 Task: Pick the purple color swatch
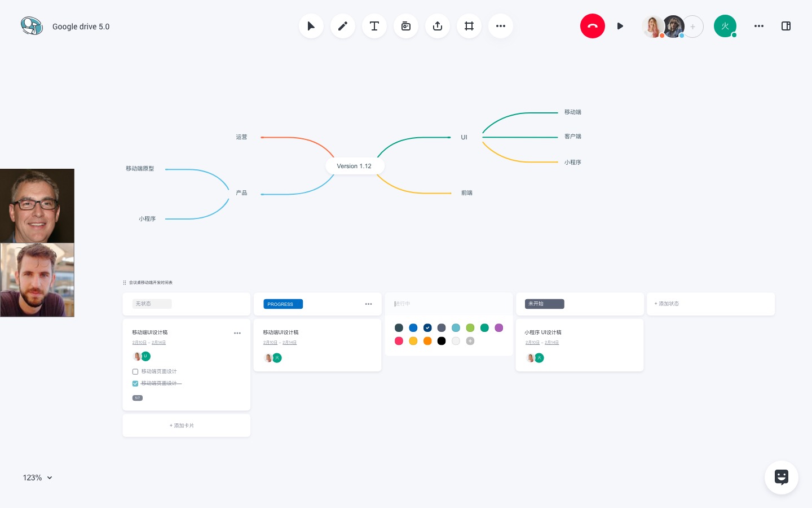(x=498, y=328)
